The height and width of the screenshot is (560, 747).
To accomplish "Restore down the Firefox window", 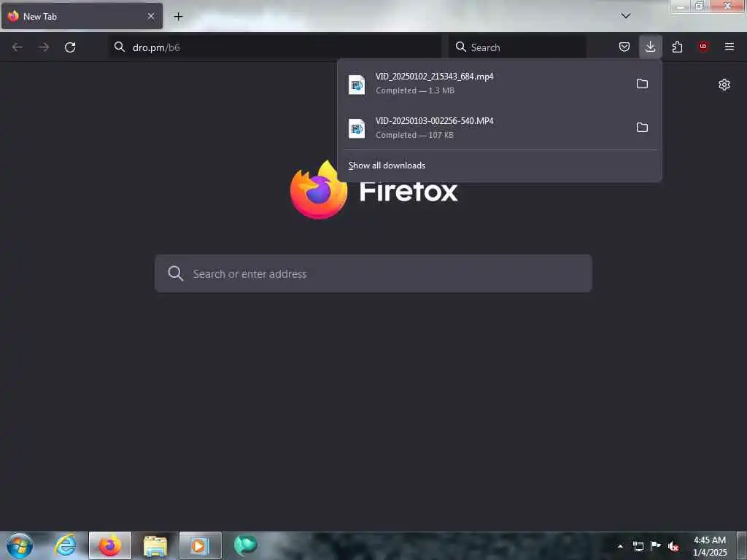I will pyautogui.click(x=700, y=6).
